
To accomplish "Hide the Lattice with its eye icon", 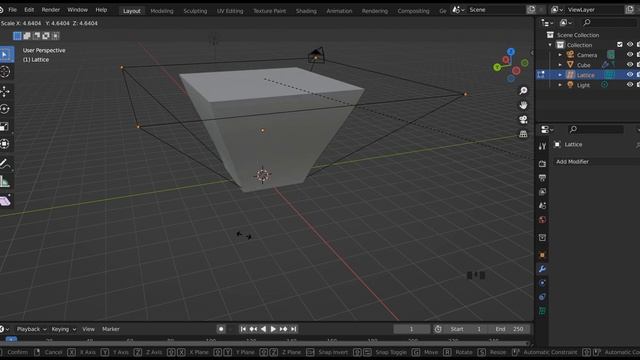I will [630, 75].
